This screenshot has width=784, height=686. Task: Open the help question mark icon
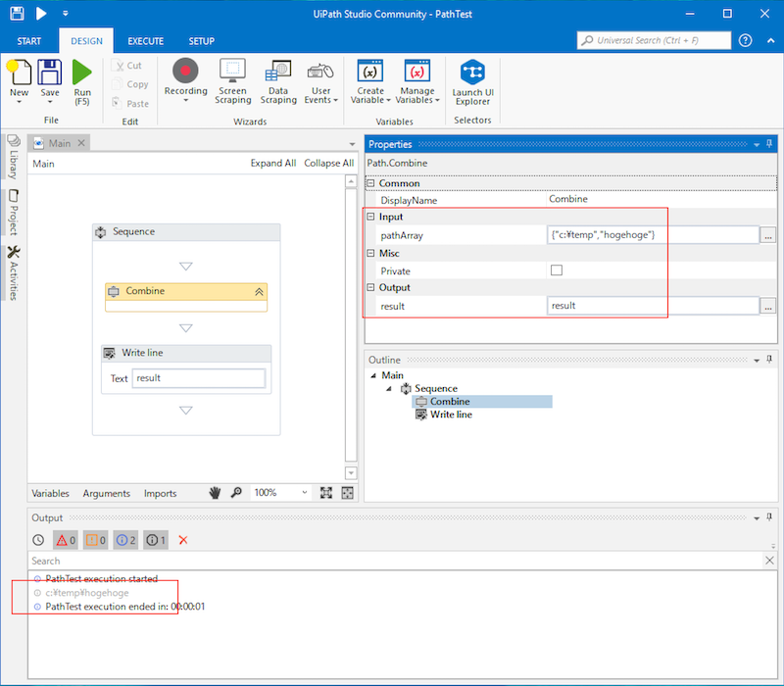(x=745, y=40)
